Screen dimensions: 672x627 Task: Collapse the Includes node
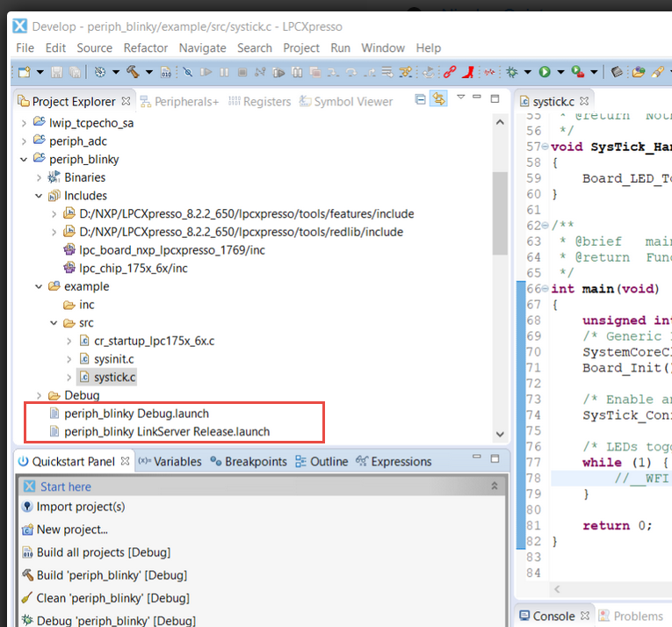point(39,196)
